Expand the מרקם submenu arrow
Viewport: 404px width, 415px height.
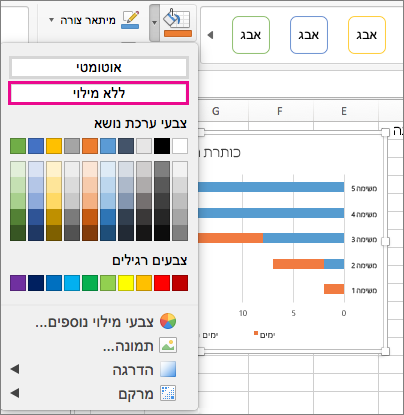click(15, 393)
